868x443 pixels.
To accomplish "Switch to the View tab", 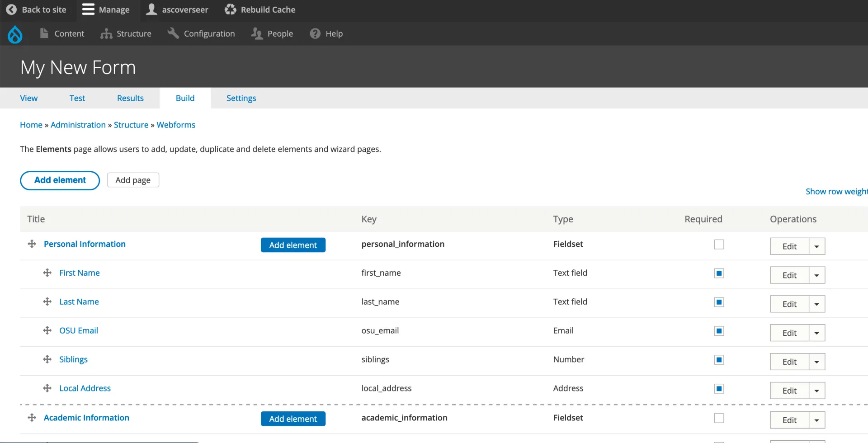I will [29, 98].
